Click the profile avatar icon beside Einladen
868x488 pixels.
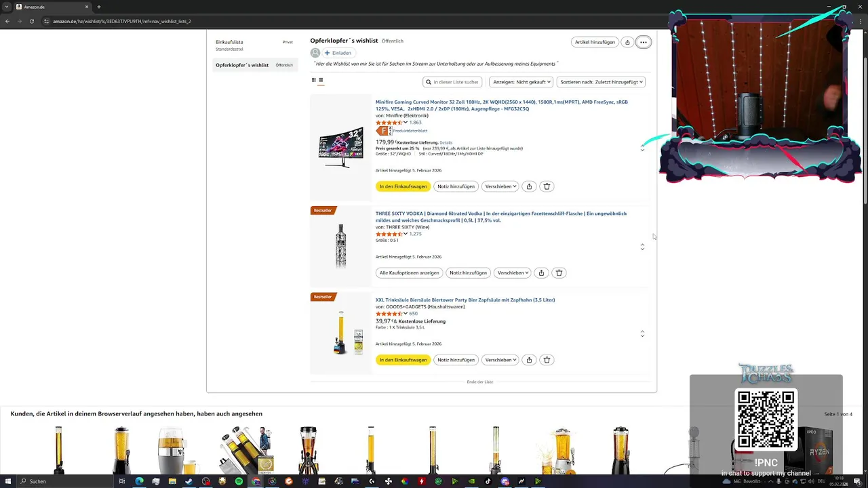point(315,53)
